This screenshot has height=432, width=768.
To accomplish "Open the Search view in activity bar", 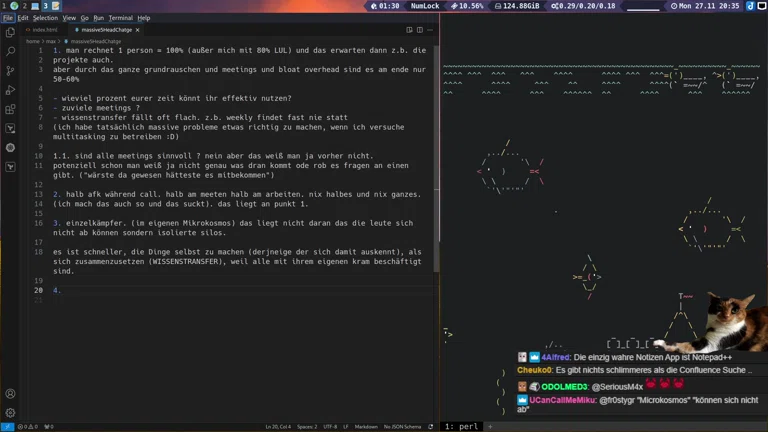I will [x=10, y=51].
